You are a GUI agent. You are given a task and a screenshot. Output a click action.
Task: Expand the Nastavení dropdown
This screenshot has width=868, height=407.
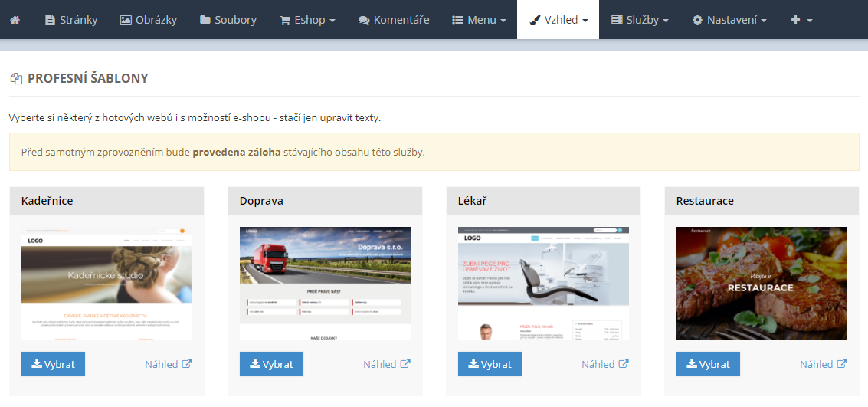click(729, 20)
